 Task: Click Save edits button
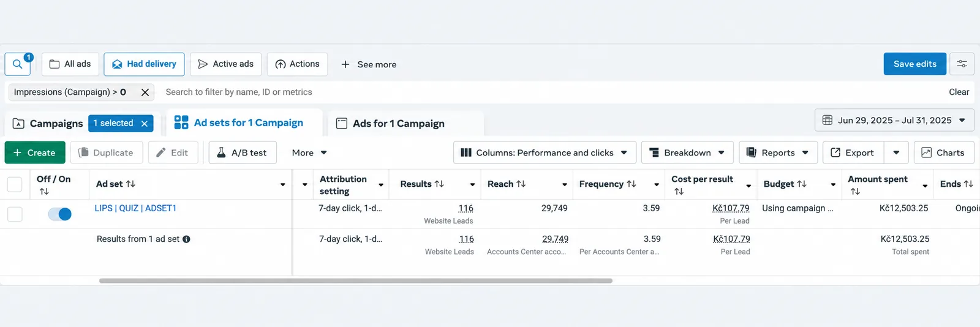click(914, 64)
